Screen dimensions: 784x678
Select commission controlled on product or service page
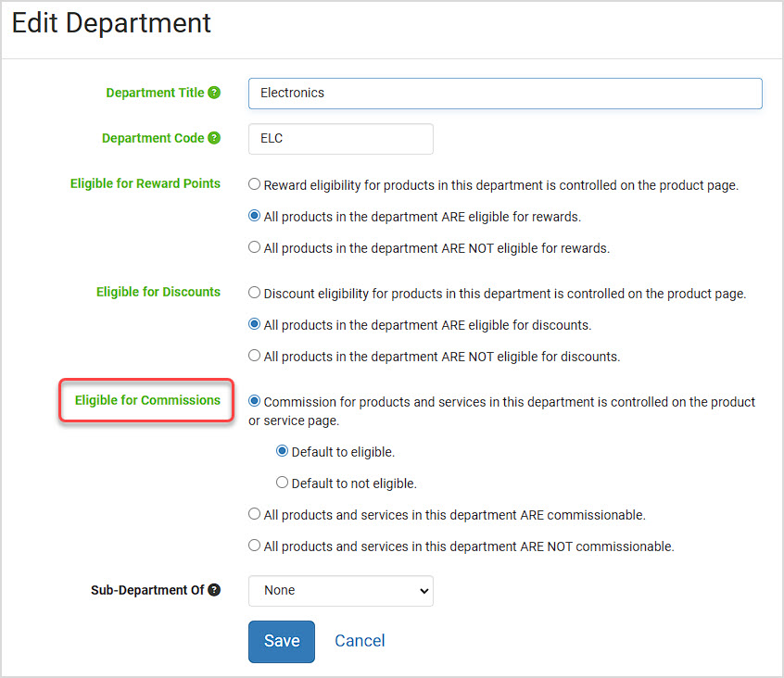(x=255, y=401)
